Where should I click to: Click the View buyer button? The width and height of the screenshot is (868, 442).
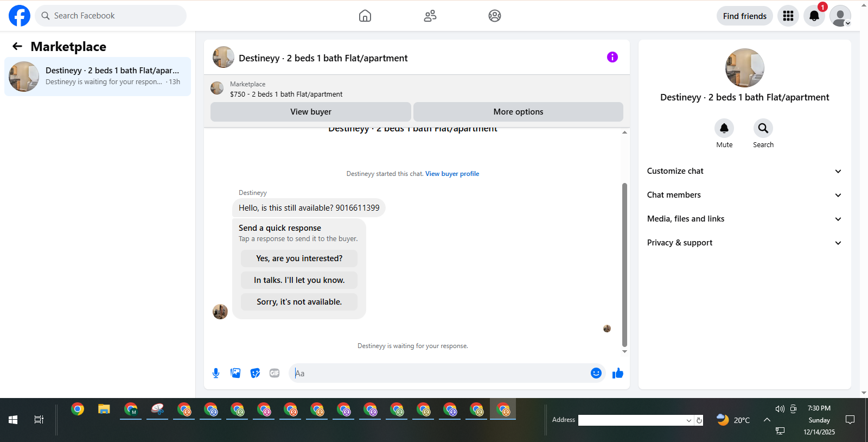point(310,112)
